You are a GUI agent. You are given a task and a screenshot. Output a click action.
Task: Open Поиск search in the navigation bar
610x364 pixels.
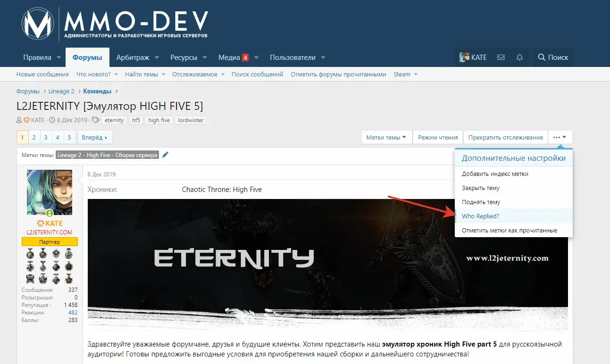[553, 57]
